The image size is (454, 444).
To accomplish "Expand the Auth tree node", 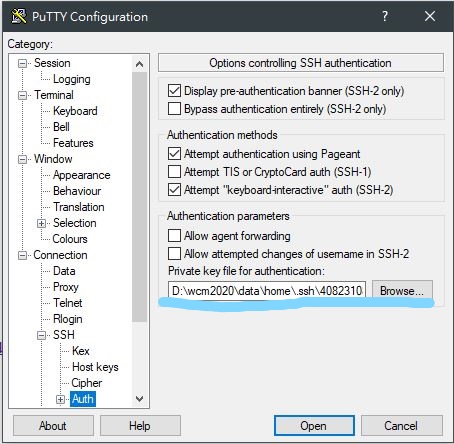I will (x=60, y=399).
